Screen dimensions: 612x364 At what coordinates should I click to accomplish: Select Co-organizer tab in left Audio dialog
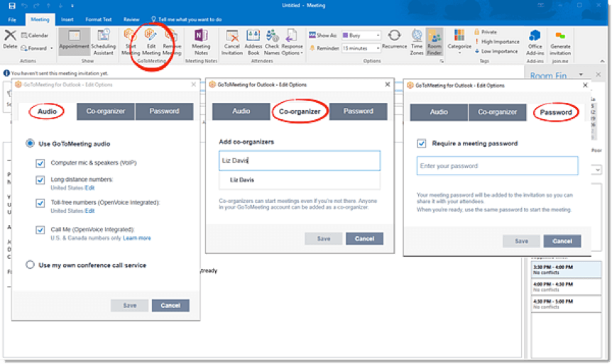coord(106,111)
